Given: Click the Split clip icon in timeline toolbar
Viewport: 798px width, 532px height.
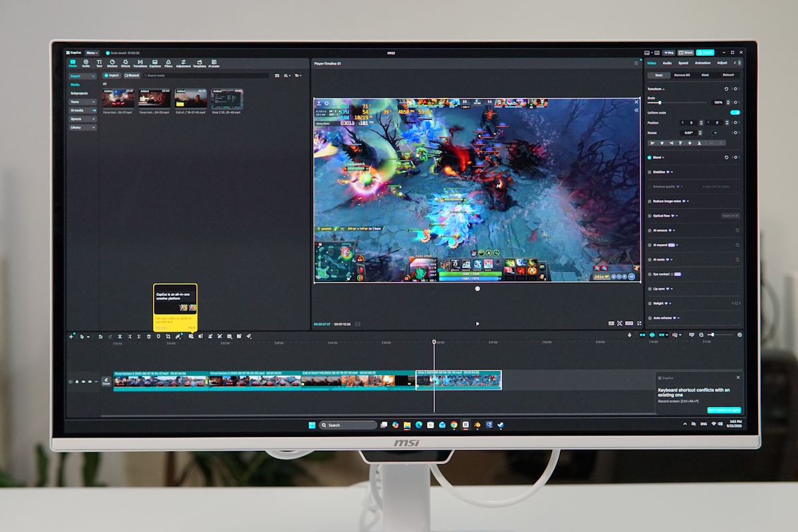Looking at the screenshot, I should coord(120,336).
